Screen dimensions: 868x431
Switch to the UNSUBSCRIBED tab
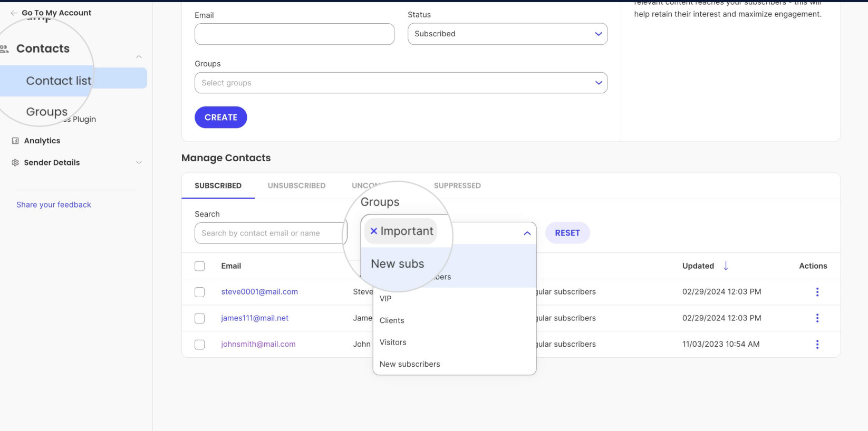[x=296, y=185]
